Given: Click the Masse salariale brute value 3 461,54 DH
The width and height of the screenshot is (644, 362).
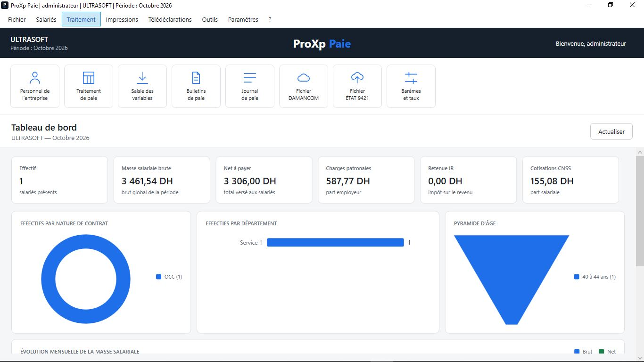Looking at the screenshot, I should pos(147,181).
